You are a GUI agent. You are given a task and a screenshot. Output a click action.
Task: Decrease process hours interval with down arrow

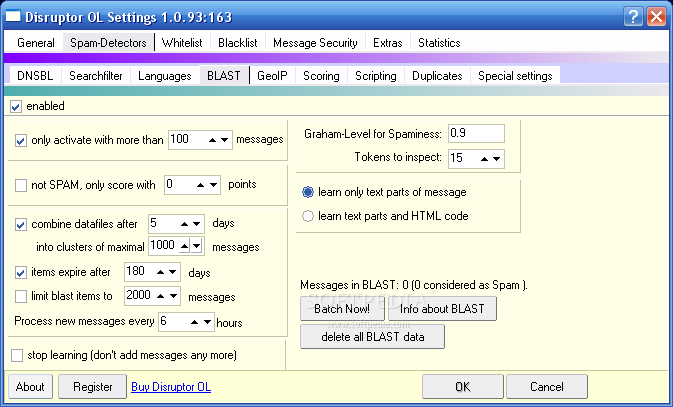click(207, 322)
